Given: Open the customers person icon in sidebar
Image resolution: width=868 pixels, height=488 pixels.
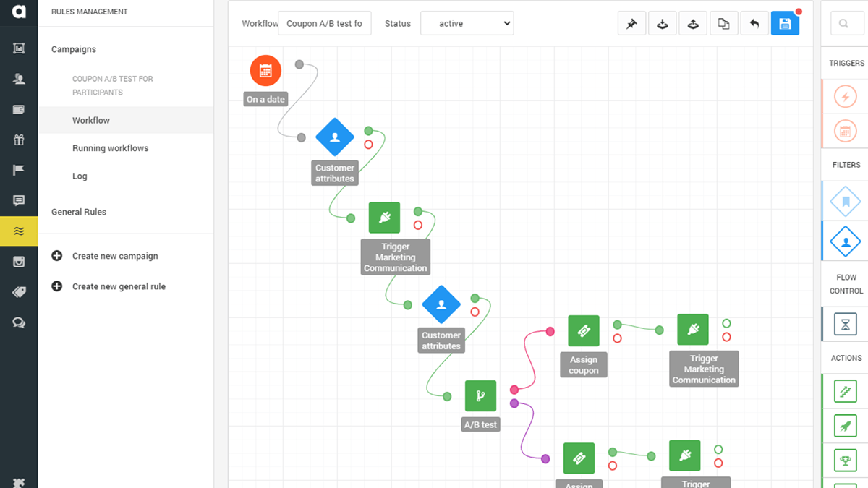Looking at the screenshot, I should point(19,80).
